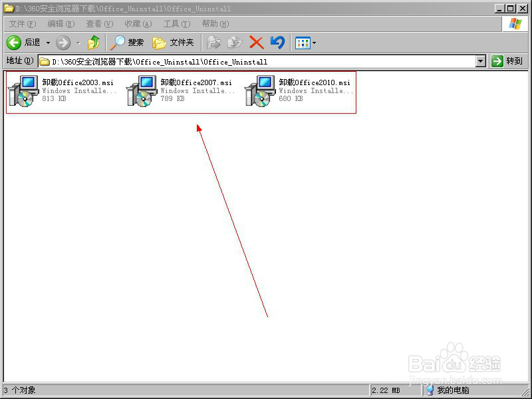The height and width of the screenshot is (399, 532).
Task: Click the 转到 Go button
Action: pyautogui.click(x=507, y=61)
